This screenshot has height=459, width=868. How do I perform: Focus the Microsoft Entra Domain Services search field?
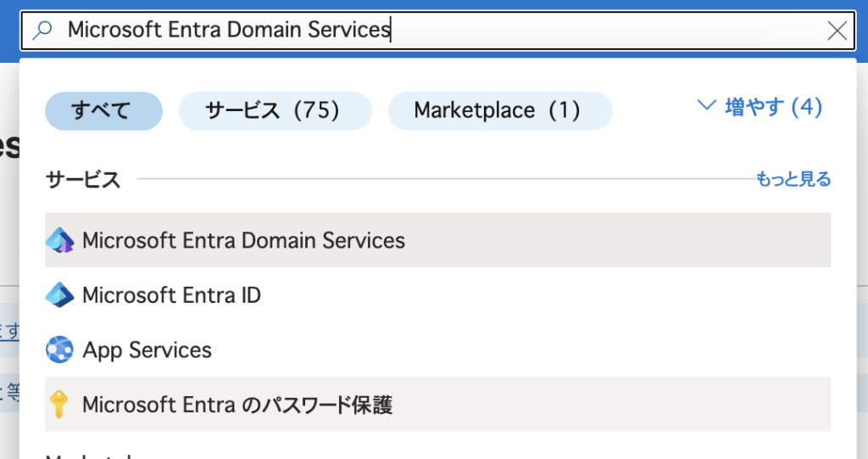click(438, 31)
